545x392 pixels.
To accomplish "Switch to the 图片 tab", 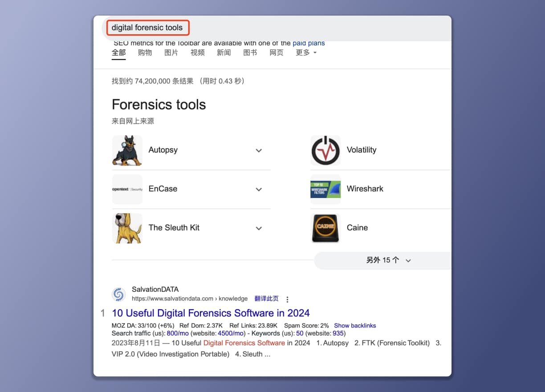I will pos(171,53).
